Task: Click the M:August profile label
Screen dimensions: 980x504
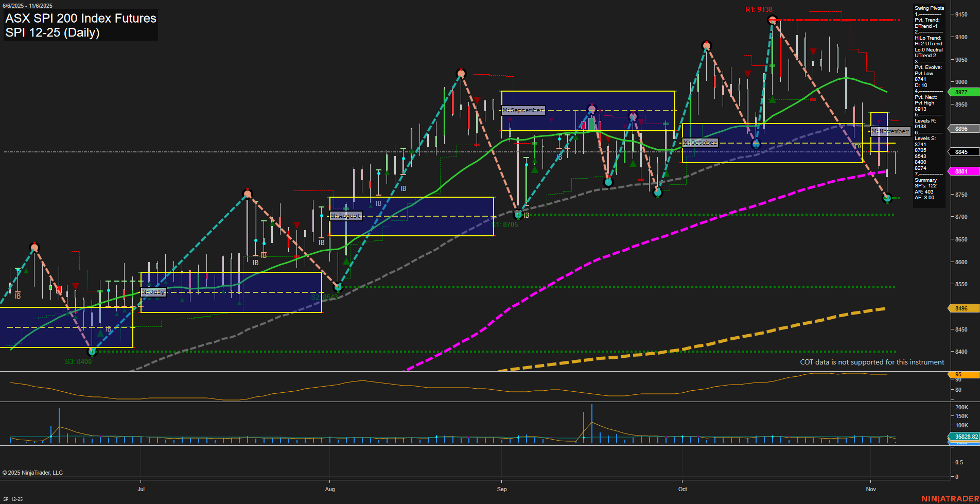Action: (x=345, y=216)
